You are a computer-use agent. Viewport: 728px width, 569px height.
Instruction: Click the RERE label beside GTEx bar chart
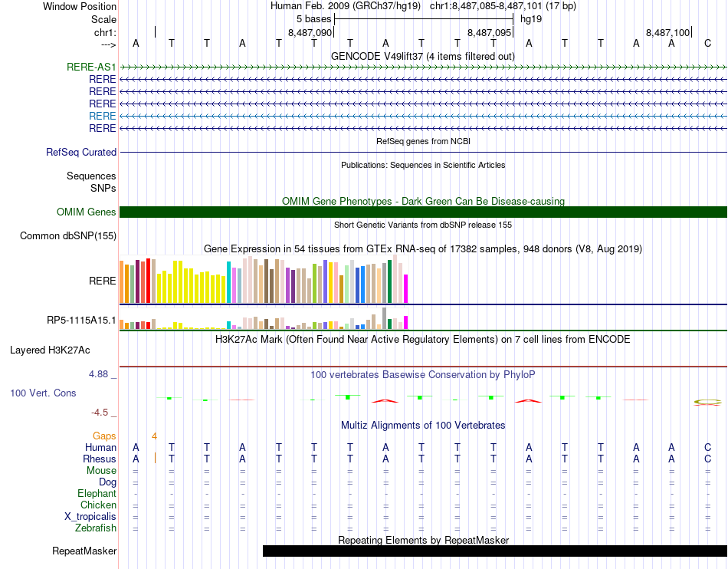click(102, 281)
